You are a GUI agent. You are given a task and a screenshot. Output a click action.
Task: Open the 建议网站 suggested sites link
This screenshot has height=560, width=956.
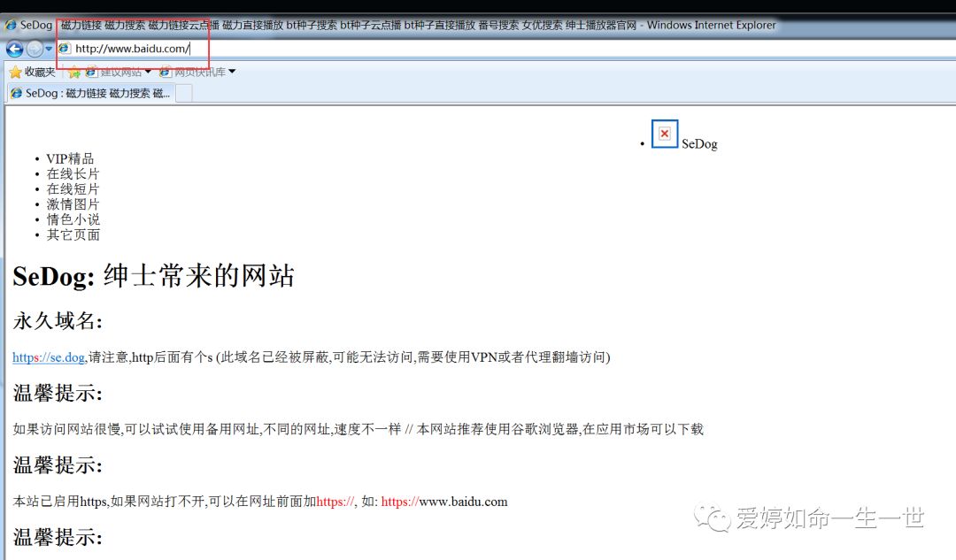point(119,72)
